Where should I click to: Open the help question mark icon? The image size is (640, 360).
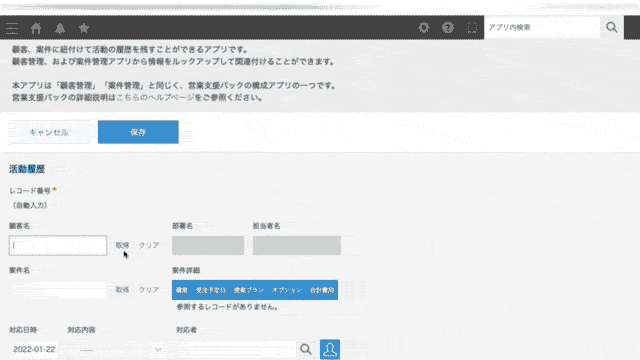[x=448, y=28]
